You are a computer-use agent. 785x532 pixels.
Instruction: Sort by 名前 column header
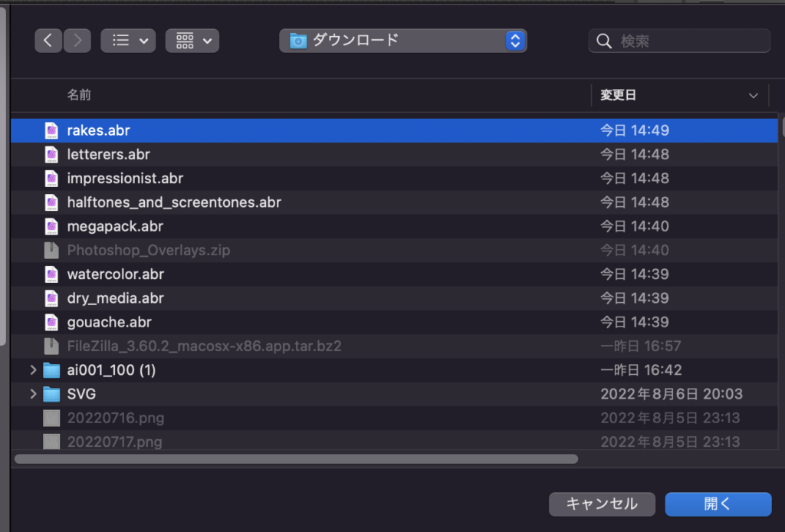(79, 95)
